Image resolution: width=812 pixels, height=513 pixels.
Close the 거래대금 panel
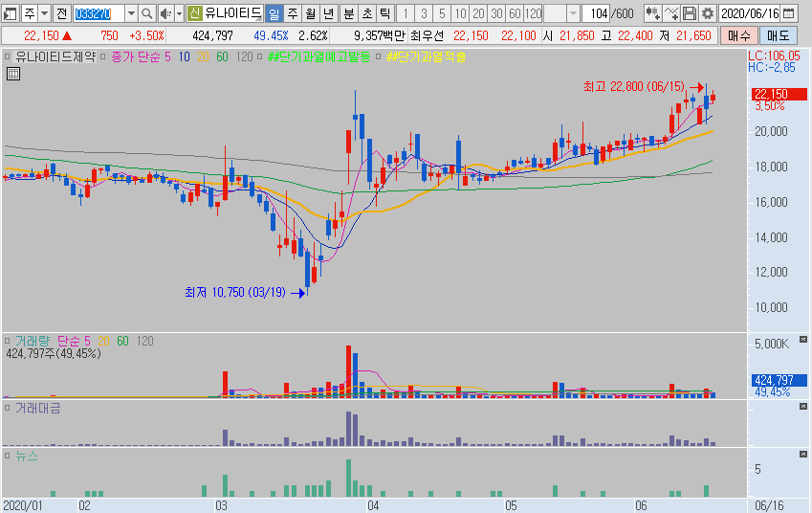(x=803, y=407)
